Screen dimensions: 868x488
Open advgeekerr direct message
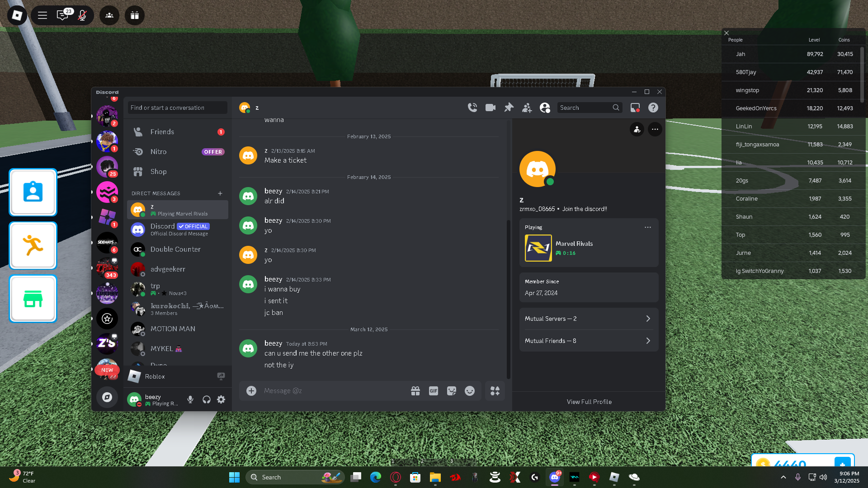point(178,269)
